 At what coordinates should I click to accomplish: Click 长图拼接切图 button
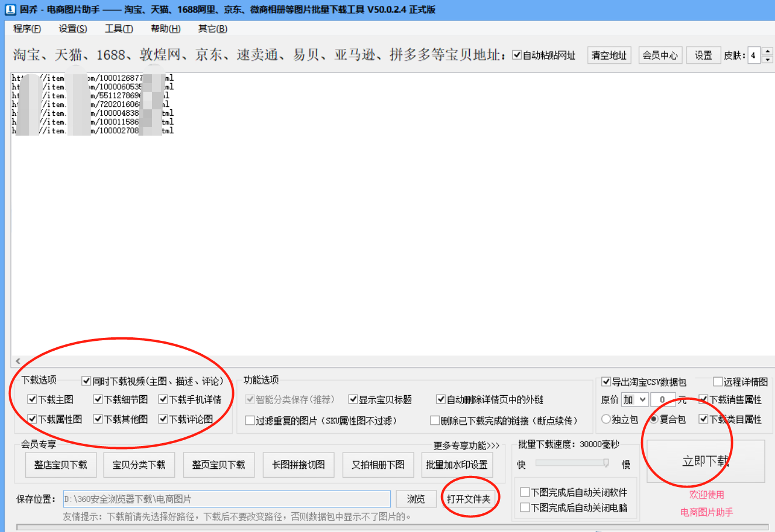(298, 465)
